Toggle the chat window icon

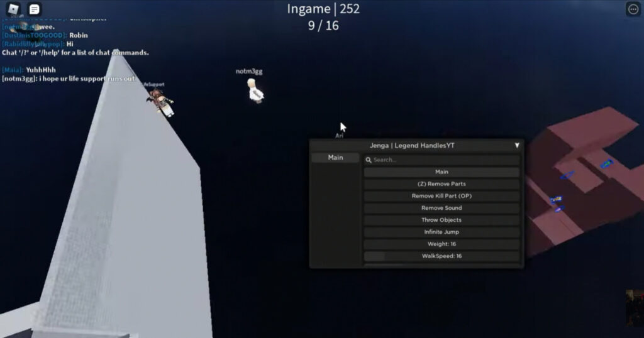coord(35,9)
